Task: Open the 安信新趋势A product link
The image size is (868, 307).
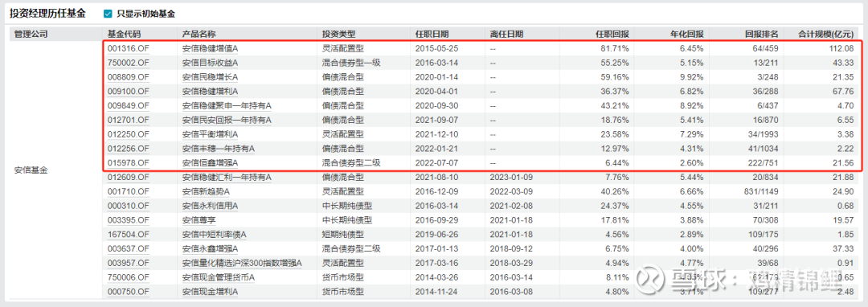Action: [x=206, y=192]
